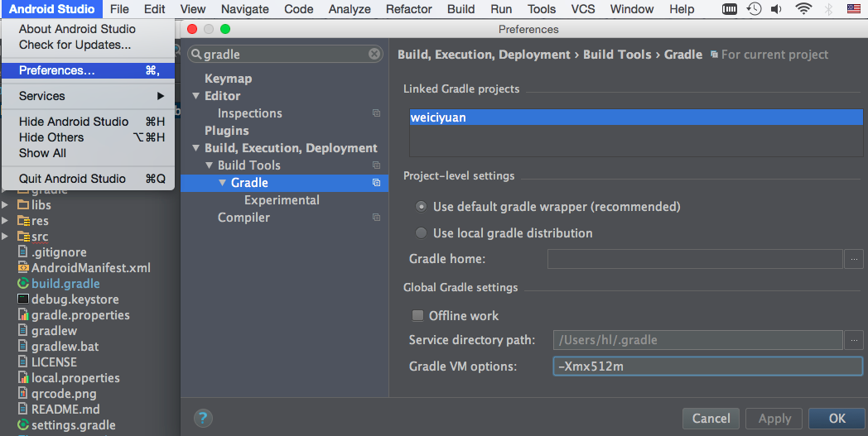The width and height of the screenshot is (868, 436).
Task: Click the qrcode.png file icon
Action: (x=22, y=394)
